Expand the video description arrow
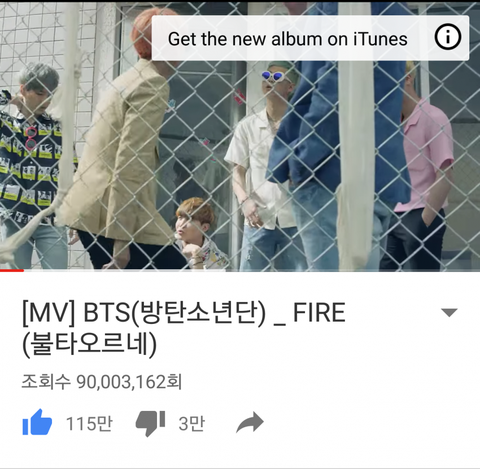 (x=449, y=313)
